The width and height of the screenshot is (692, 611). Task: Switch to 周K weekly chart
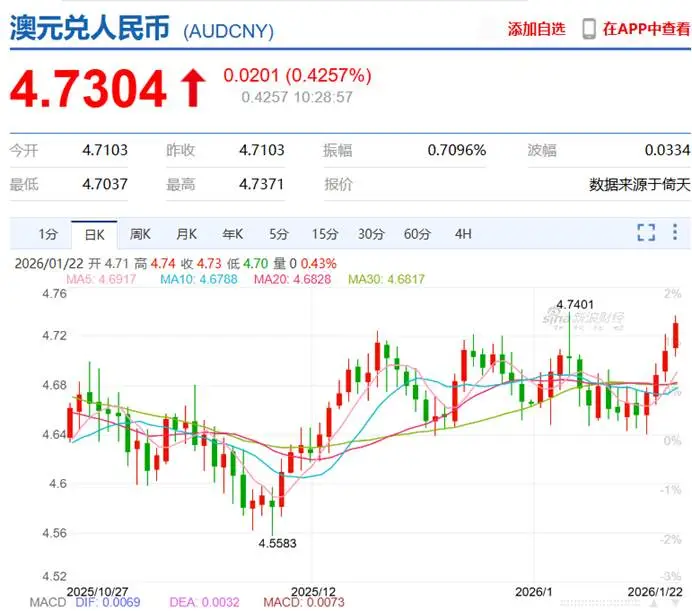(140, 234)
